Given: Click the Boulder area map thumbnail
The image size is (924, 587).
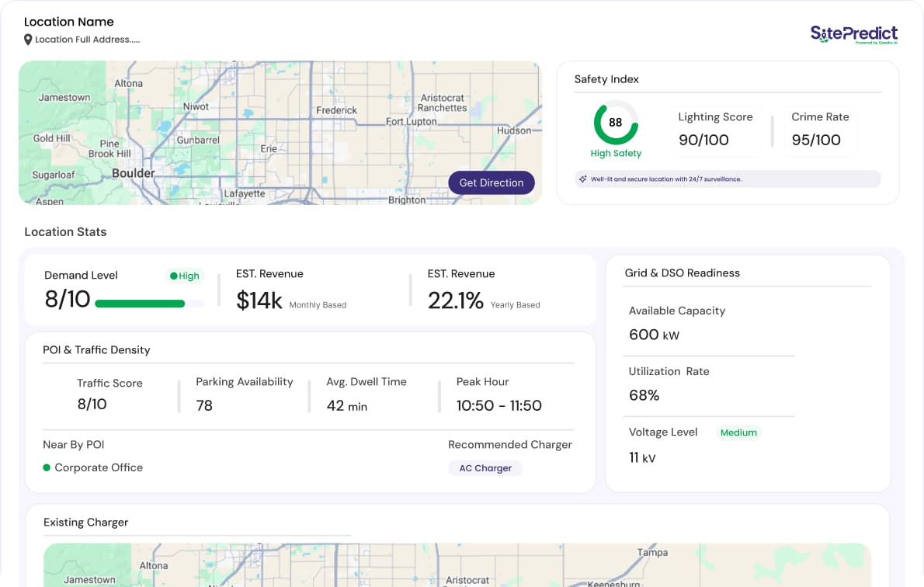Looking at the screenshot, I should 280,133.
